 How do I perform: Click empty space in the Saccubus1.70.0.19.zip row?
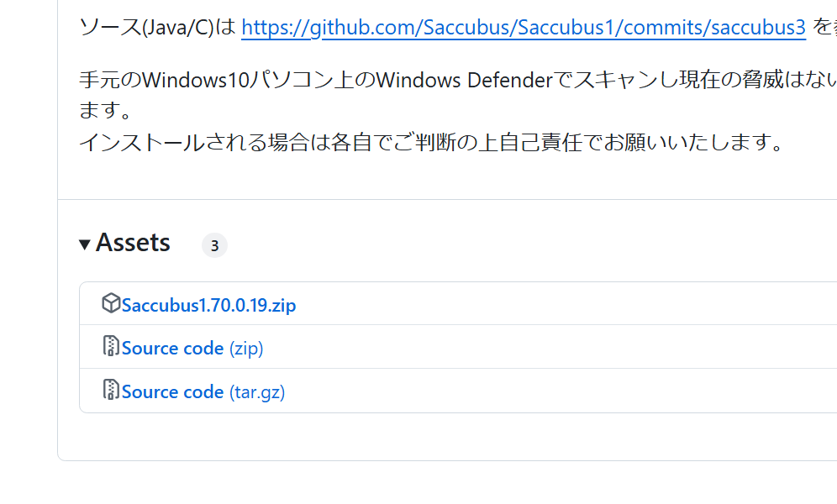tap(546, 304)
